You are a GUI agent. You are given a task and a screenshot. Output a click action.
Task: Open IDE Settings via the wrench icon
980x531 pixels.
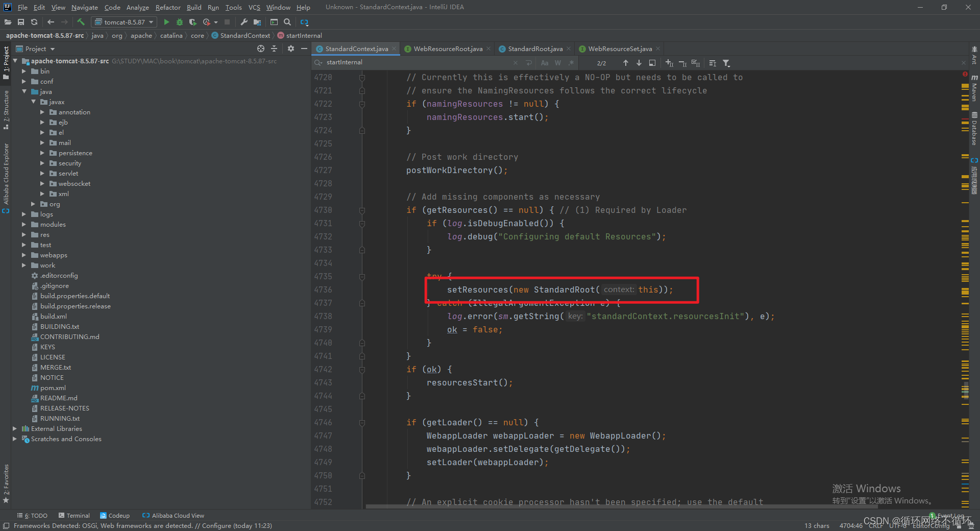pos(243,22)
